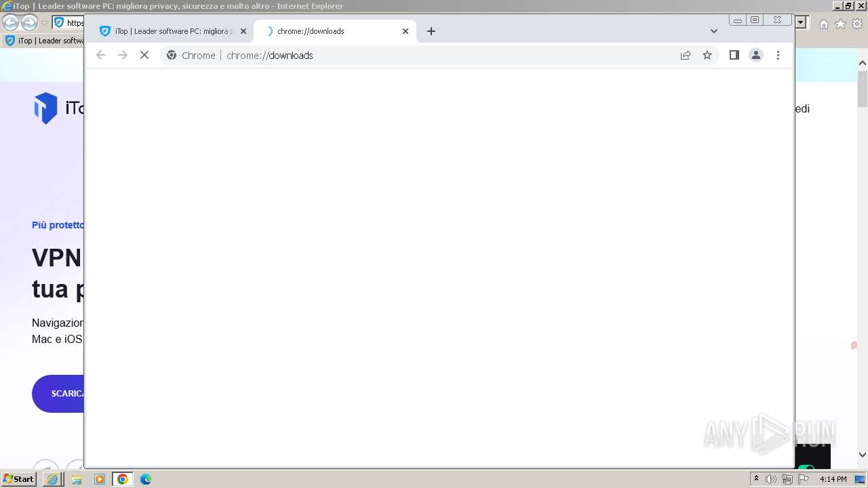Open Chrome profile menu
Screen dimensions: 868x488
[x=756, y=56]
